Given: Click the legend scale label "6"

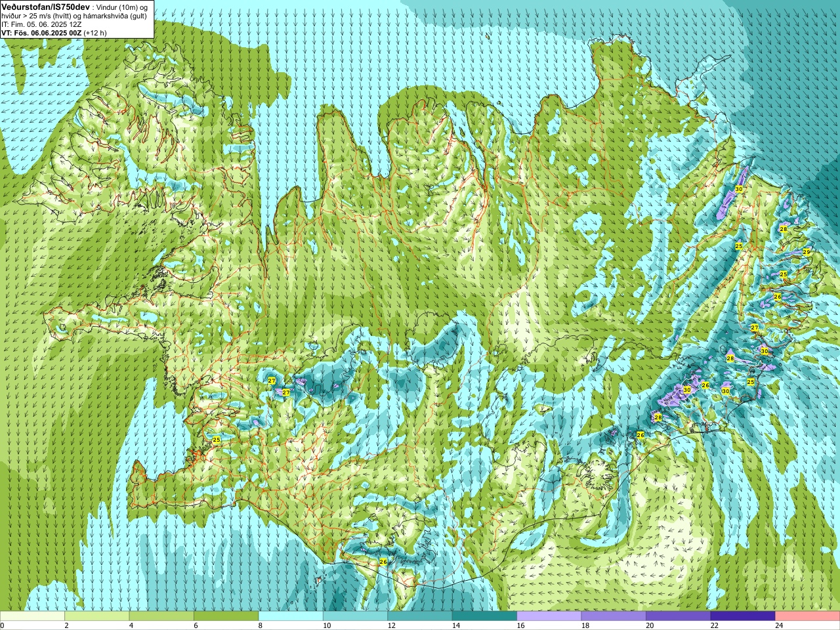Looking at the screenshot, I should 196,625.
